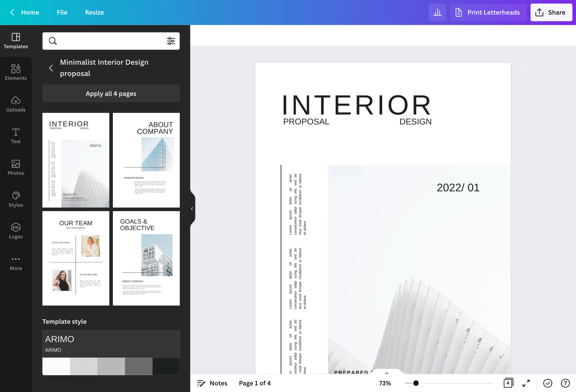The image size is (576, 392).
Task: Go back from Minimalist Interior Design proposal
Action: pos(51,68)
